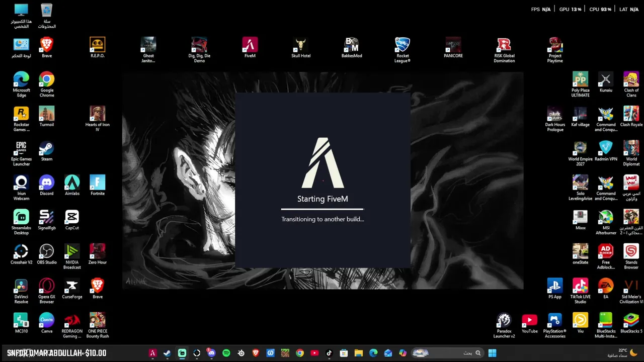Viewport: 644px width, 362px height.
Task: Select the Zero Hour desktop icon
Action: (x=98, y=254)
